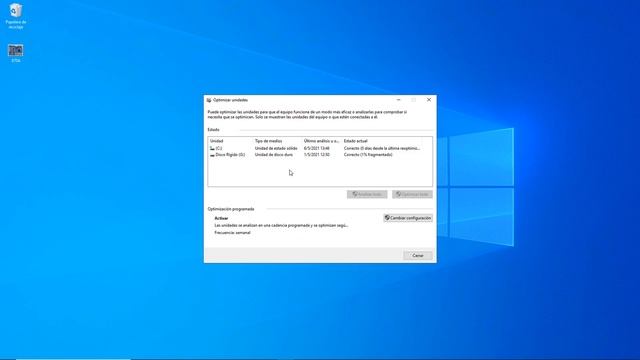The width and height of the screenshot is (640, 360).
Task: Click the 6/5/2021 13:48 date cell
Action: coord(316,148)
